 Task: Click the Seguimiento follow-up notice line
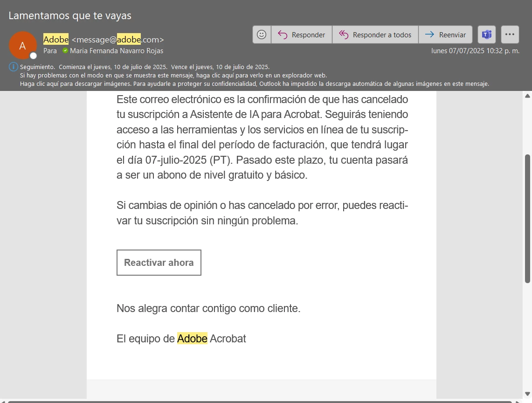(x=145, y=67)
